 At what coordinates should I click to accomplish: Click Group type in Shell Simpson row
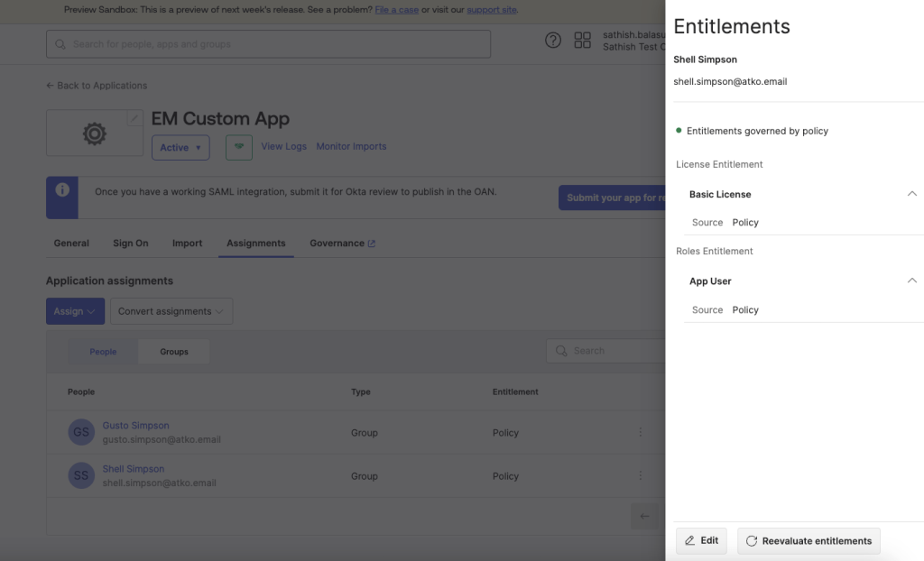(365, 476)
